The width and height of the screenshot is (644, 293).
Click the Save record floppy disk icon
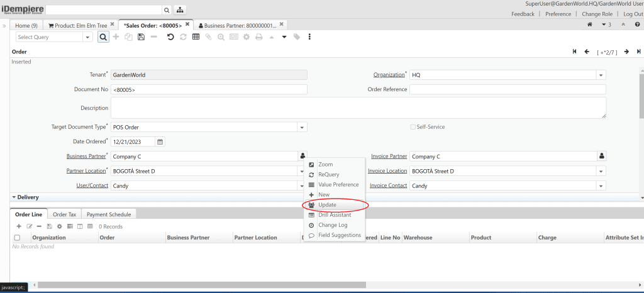coord(141,37)
